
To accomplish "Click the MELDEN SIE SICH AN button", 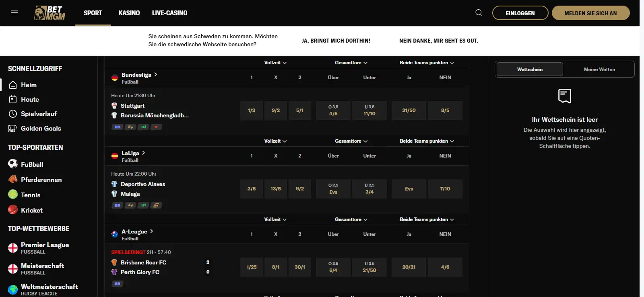I will (590, 13).
